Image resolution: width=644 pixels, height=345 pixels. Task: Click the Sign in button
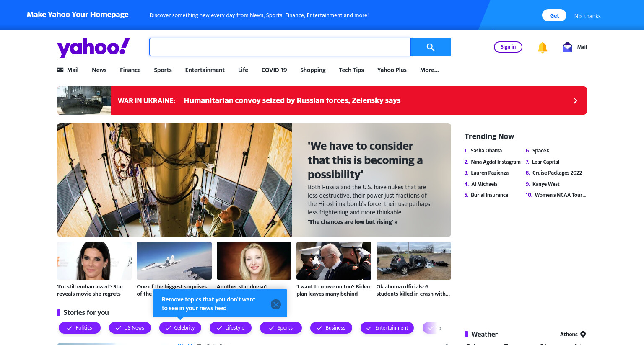coord(508,47)
